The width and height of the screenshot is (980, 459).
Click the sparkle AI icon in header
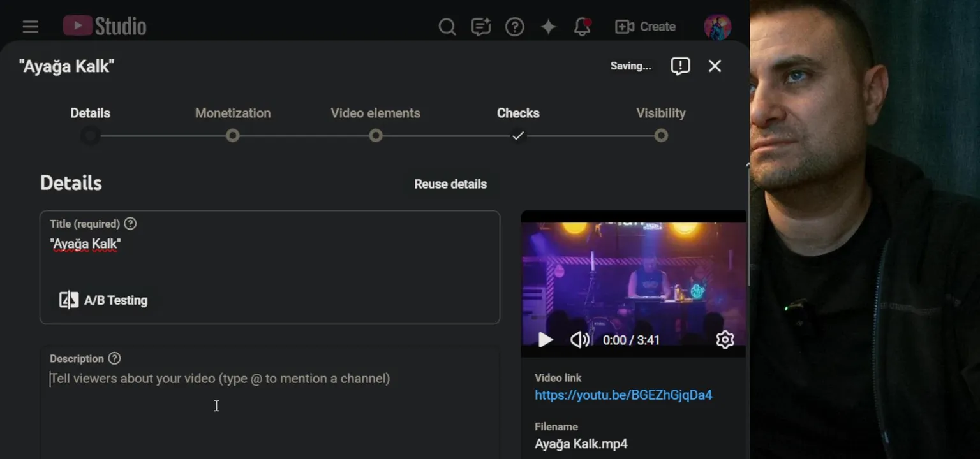click(548, 27)
